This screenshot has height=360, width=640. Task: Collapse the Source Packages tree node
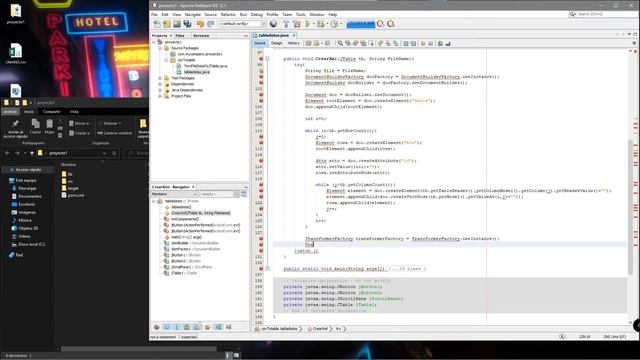(160, 48)
